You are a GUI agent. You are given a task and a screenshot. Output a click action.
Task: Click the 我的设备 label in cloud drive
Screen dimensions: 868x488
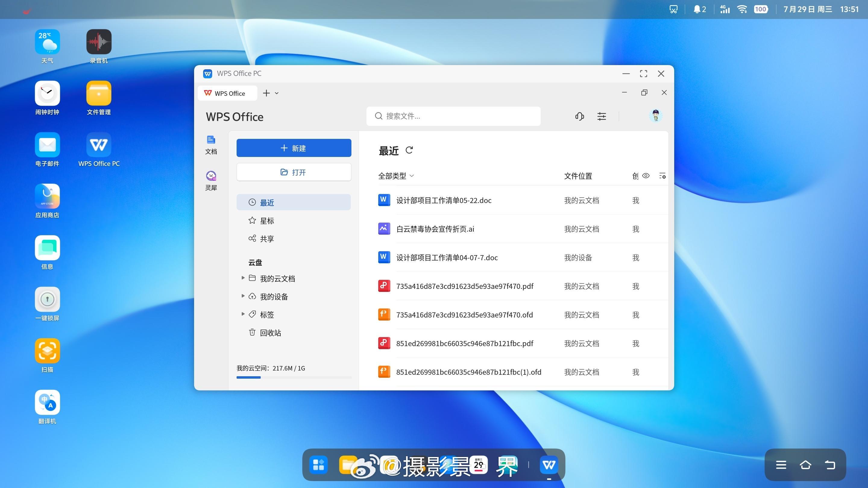pyautogui.click(x=274, y=297)
